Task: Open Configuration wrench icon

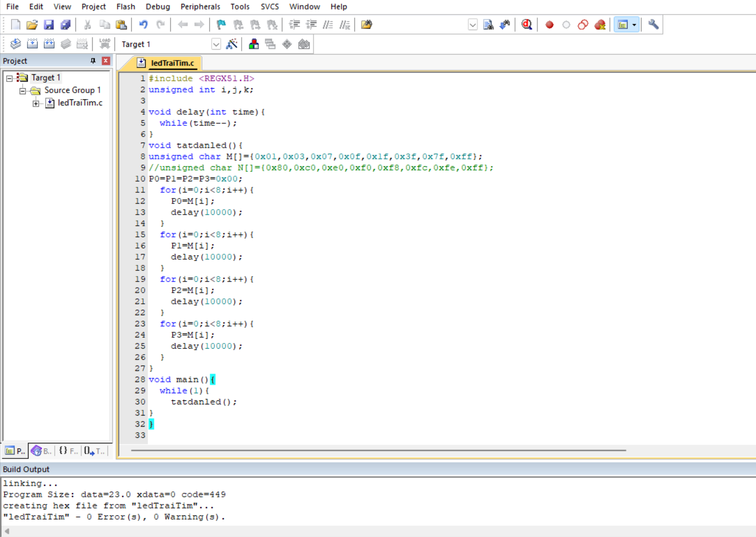Action: 653,25
